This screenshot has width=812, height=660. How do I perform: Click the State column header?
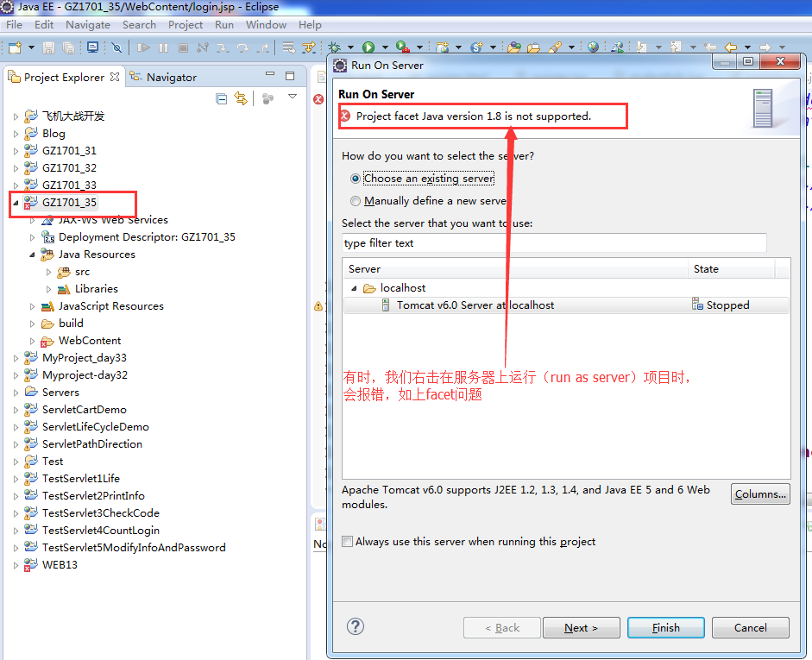[731, 269]
